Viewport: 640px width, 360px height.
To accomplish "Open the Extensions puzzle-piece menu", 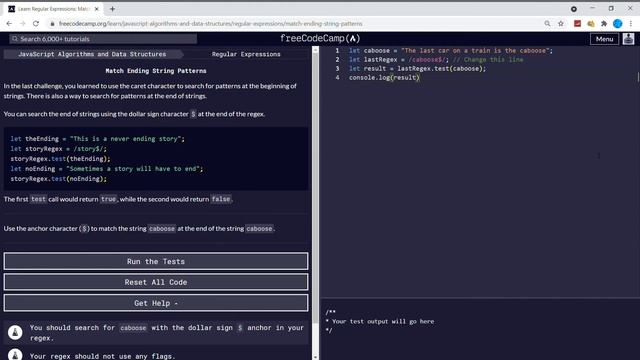I will tap(604, 24).
